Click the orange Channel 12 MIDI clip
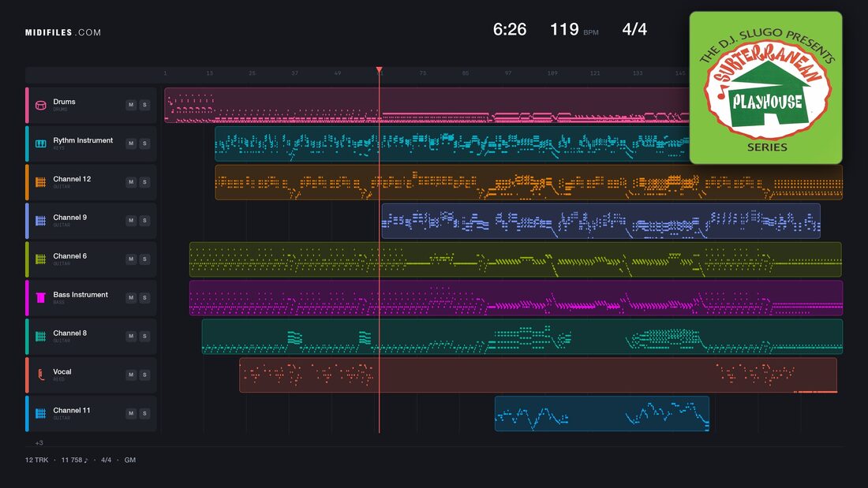The width and height of the screenshot is (868, 488). pyautogui.click(x=529, y=182)
